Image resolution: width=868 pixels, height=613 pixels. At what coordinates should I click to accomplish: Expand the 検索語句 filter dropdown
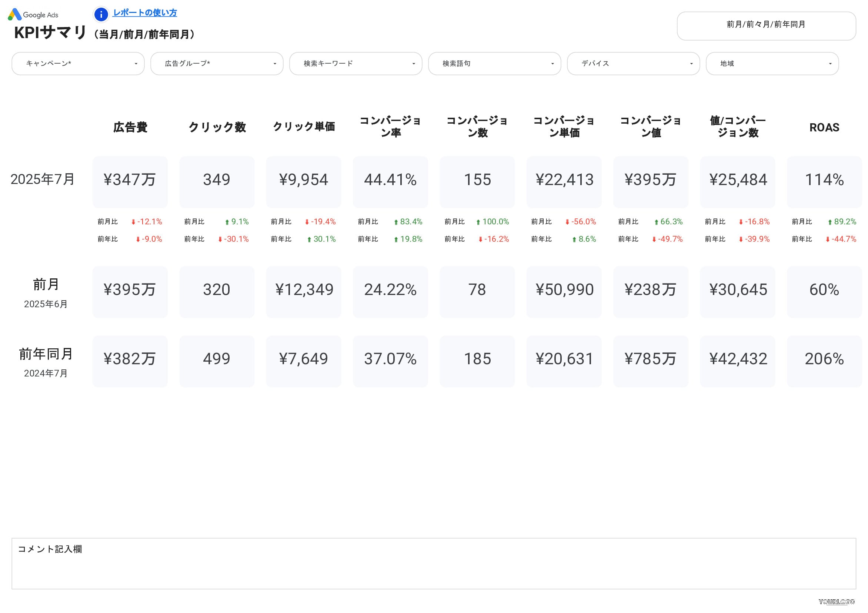click(x=494, y=64)
